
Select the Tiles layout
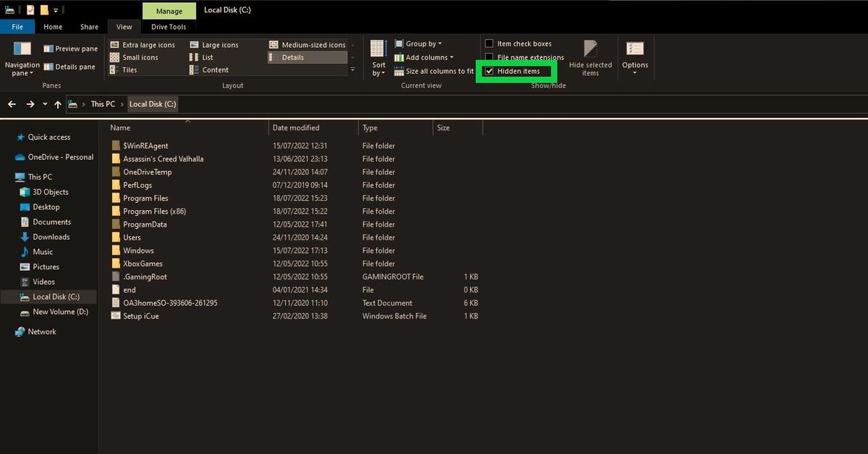tap(129, 70)
